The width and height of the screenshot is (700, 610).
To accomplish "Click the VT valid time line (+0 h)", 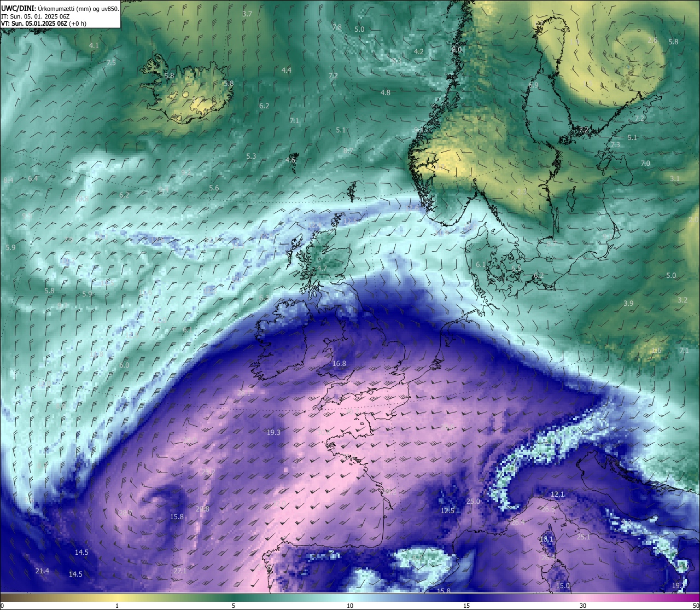I will (44, 24).
